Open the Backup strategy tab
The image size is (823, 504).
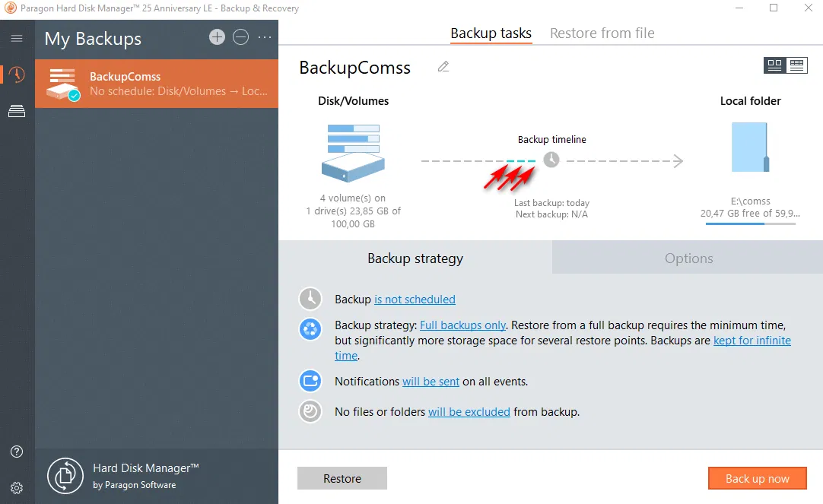coord(415,258)
